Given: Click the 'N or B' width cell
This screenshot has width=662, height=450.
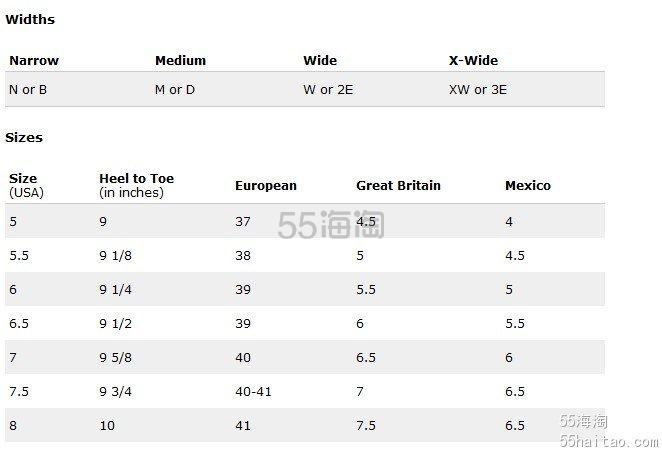Looking at the screenshot, I should click(28, 89).
